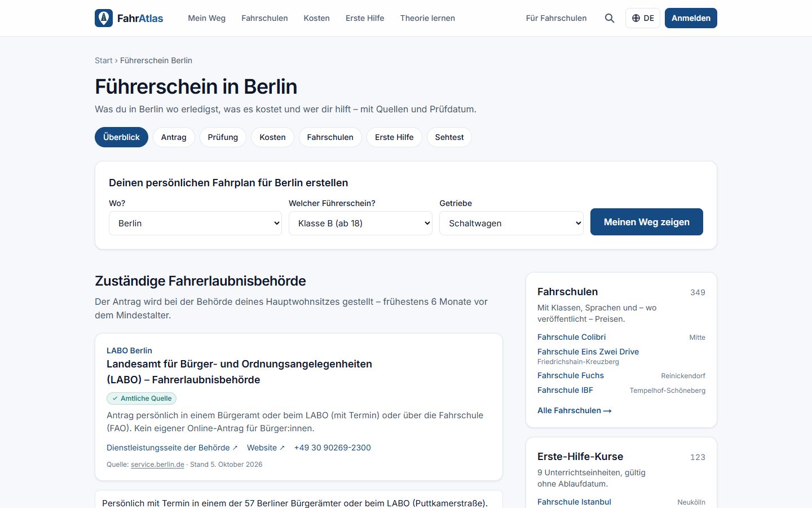
Task: Open the Dienstleistungsseite der Behörde link
Action: [172, 448]
